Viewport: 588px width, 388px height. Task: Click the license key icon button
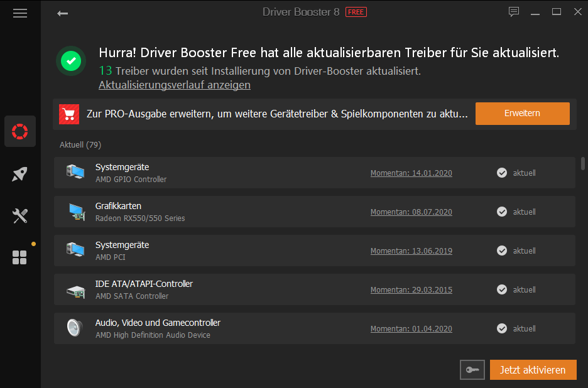(x=472, y=370)
